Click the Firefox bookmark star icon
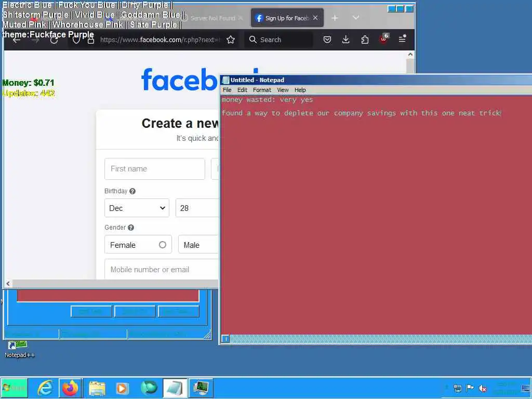Screen dimensions: 532x399 pos(231,39)
